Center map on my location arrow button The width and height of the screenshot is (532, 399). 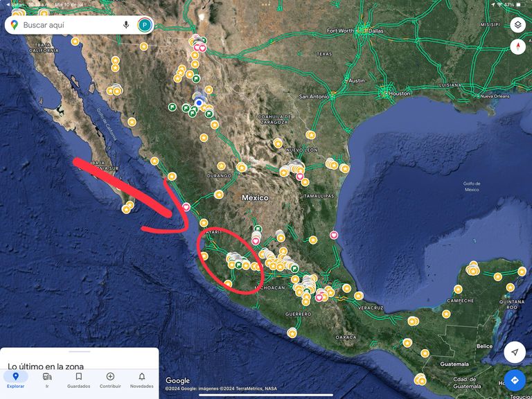(x=515, y=352)
